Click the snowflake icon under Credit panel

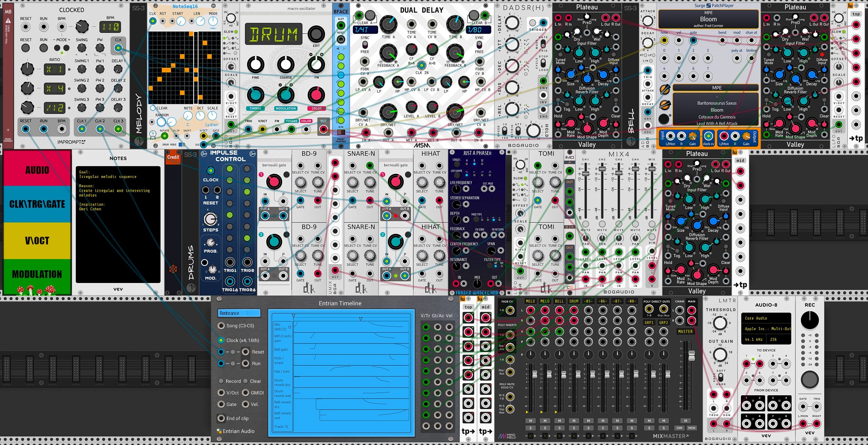tap(173, 269)
